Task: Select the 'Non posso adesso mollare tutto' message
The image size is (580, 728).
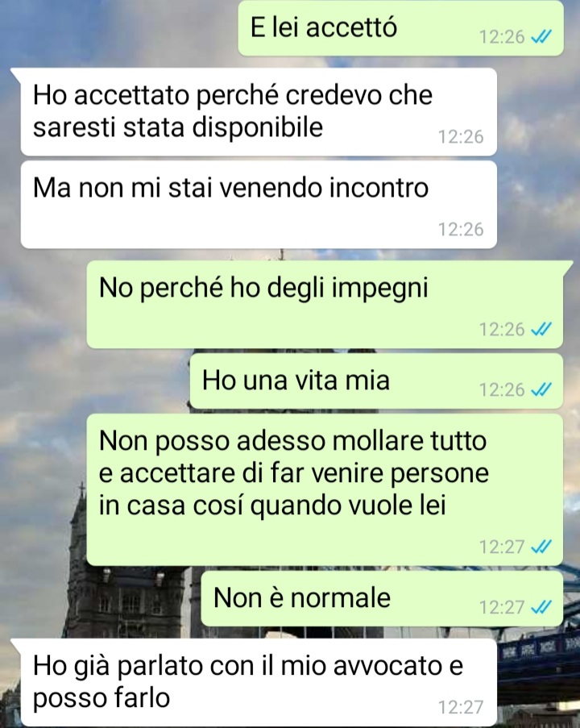Action: coord(325,490)
